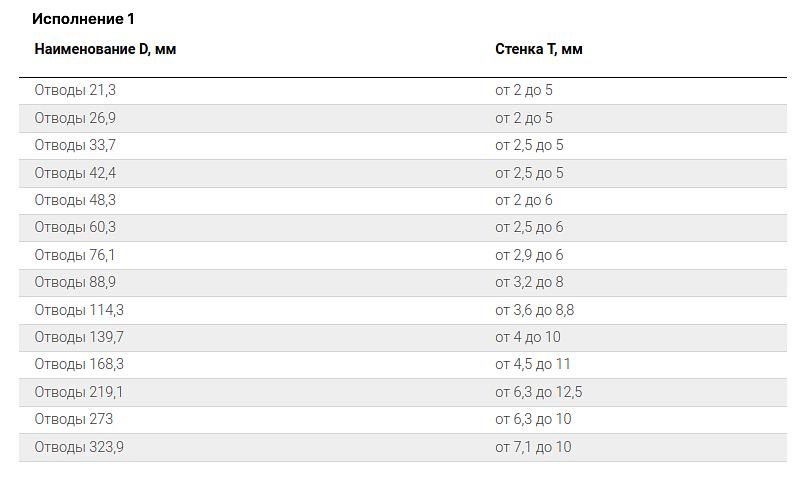The image size is (811, 479).
Task: Click the "Наименование D, мм" column header
Action: [105, 49]
